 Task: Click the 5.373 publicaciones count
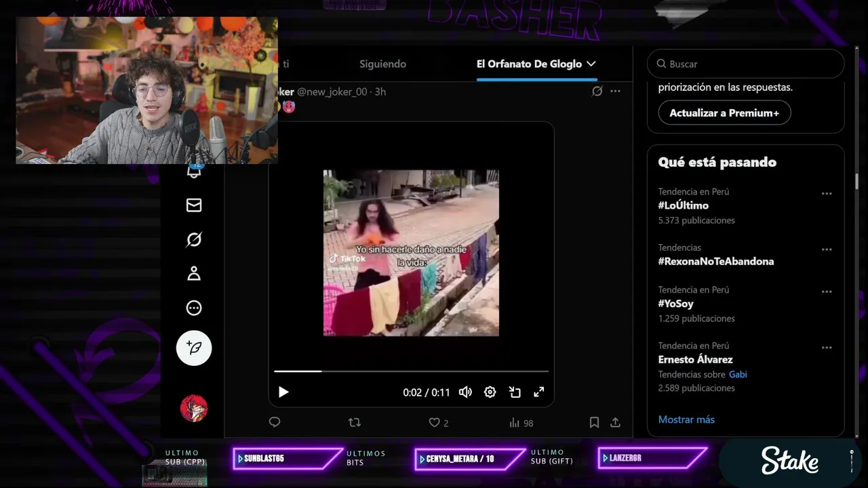(x=696, y=220)
